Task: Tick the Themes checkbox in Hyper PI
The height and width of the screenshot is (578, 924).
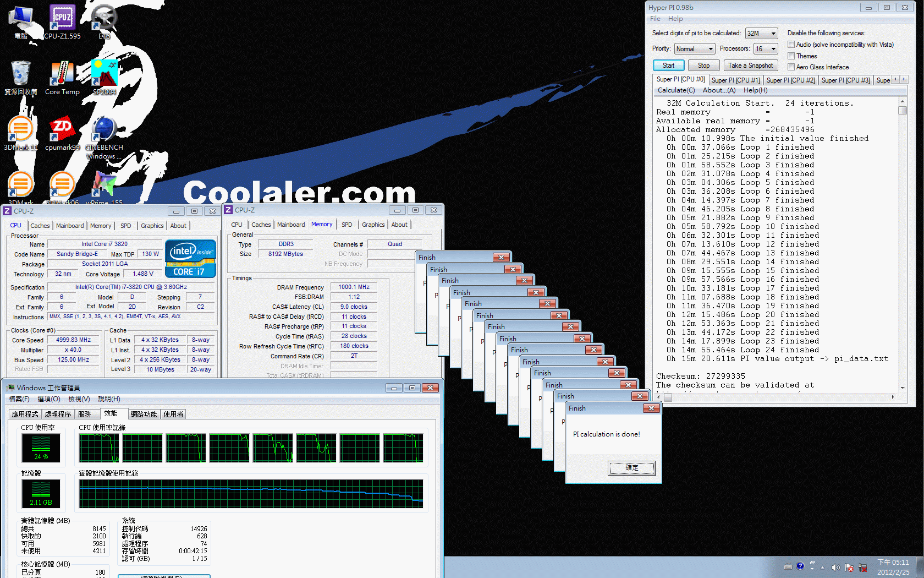Action: tap(791, 56)
